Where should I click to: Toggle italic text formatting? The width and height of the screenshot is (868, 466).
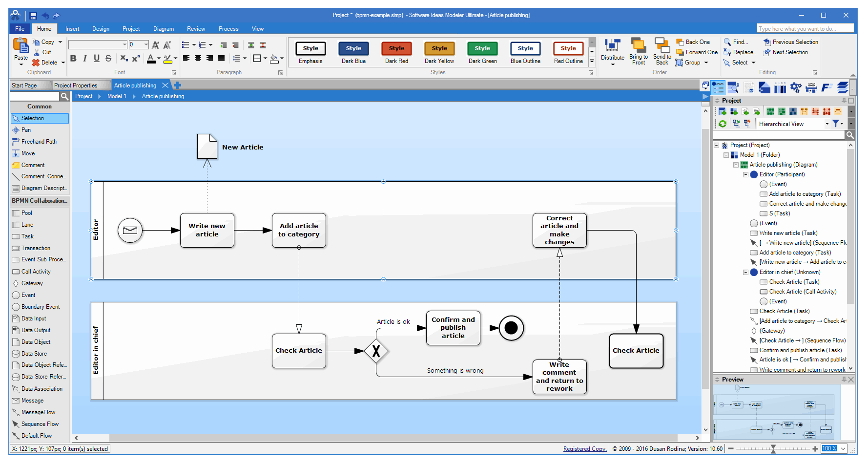(84, 58)
